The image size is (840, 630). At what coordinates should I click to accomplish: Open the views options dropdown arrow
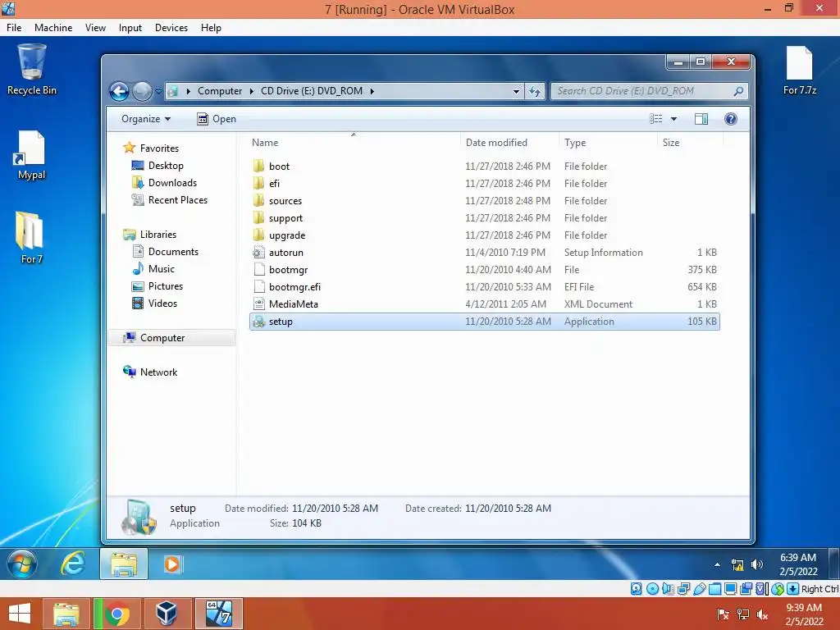click(x=674, y=119)
